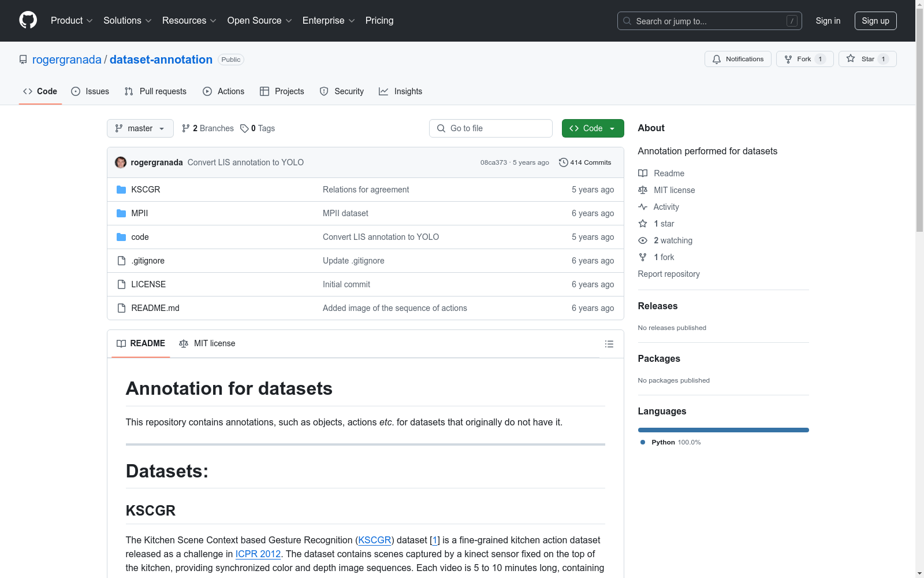Open the README outline list icon

point(609,344)
